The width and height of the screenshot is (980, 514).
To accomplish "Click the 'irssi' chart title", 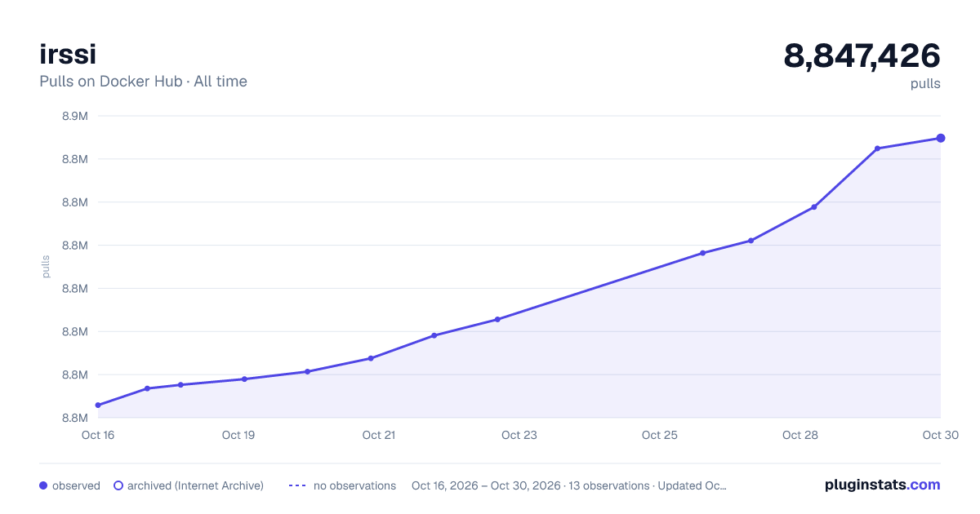I will pos(68,55).
